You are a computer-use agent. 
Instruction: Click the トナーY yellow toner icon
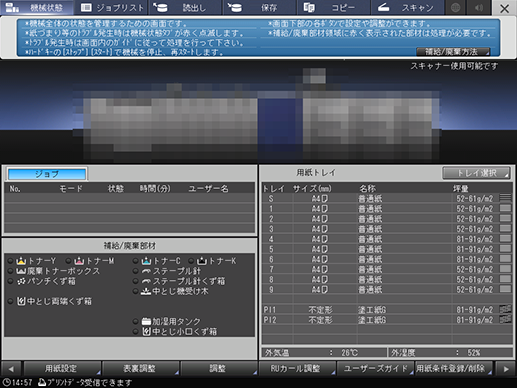coord(21,261)
